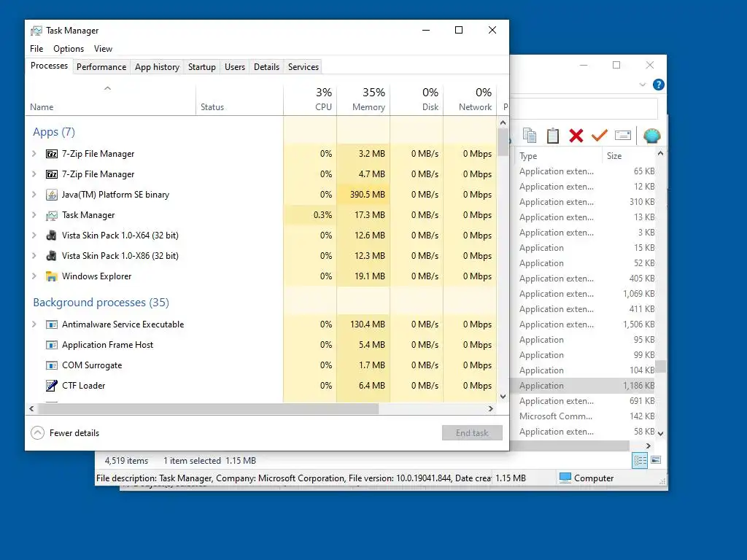
Task: Click the Background processes (35) heading
Action: 101,303
